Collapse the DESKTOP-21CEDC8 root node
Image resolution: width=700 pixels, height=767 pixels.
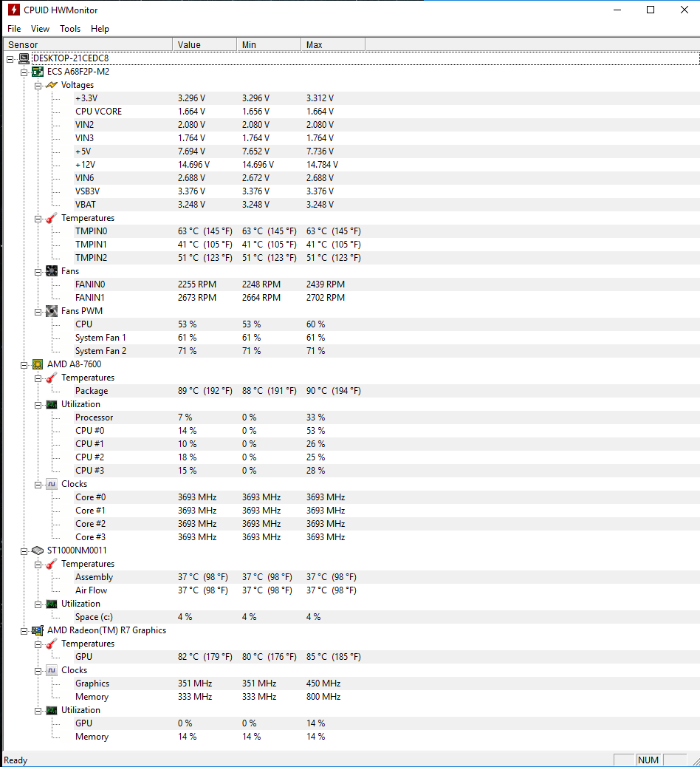(x=10, y=59)
